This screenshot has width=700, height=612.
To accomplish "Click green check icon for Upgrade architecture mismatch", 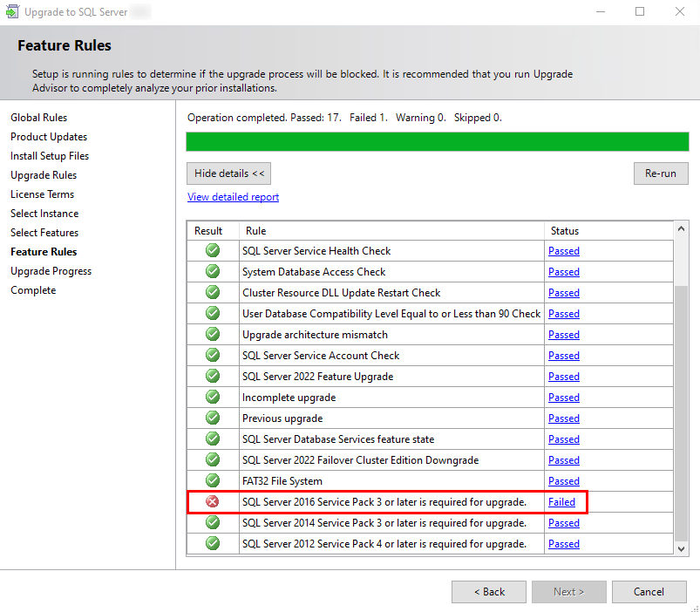I will point(213,335).
